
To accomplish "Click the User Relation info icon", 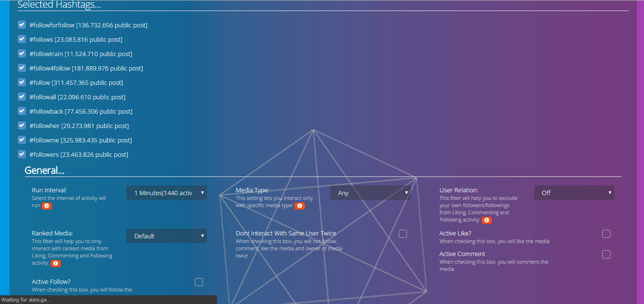I will click(x=486, y=220).
